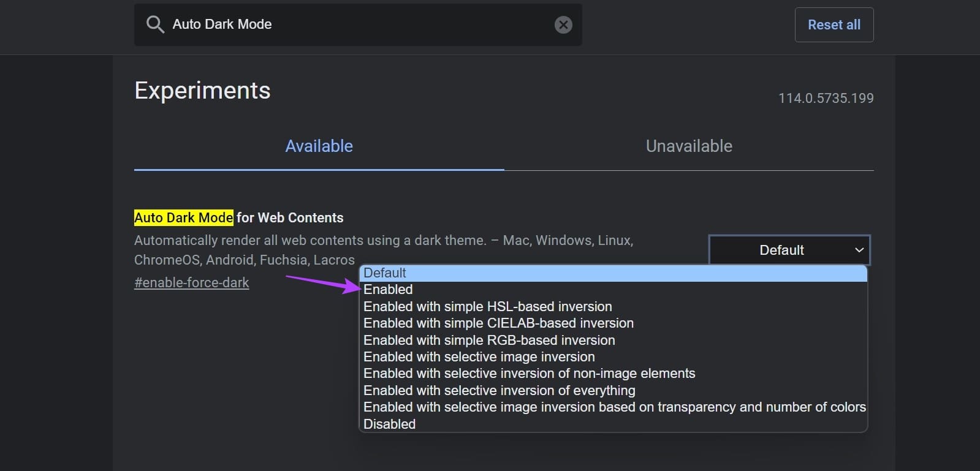Choose inversion based on transparency and colors

pyautogui.click(x=613, y=407)
